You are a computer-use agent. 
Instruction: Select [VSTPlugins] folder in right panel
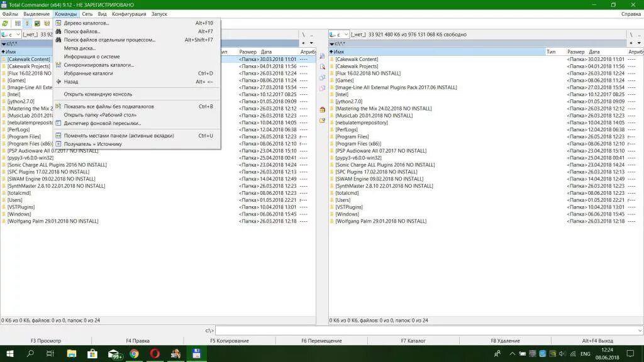[x=348, y=207]
